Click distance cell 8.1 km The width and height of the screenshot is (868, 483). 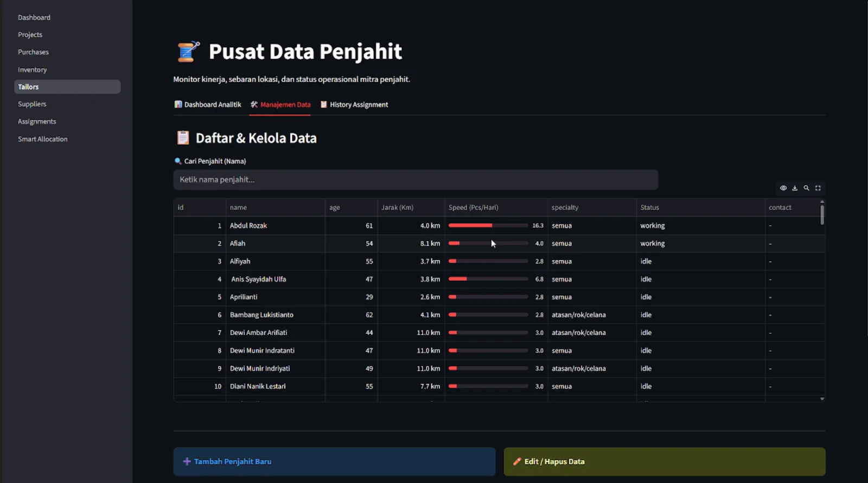[x=411, y=243]
